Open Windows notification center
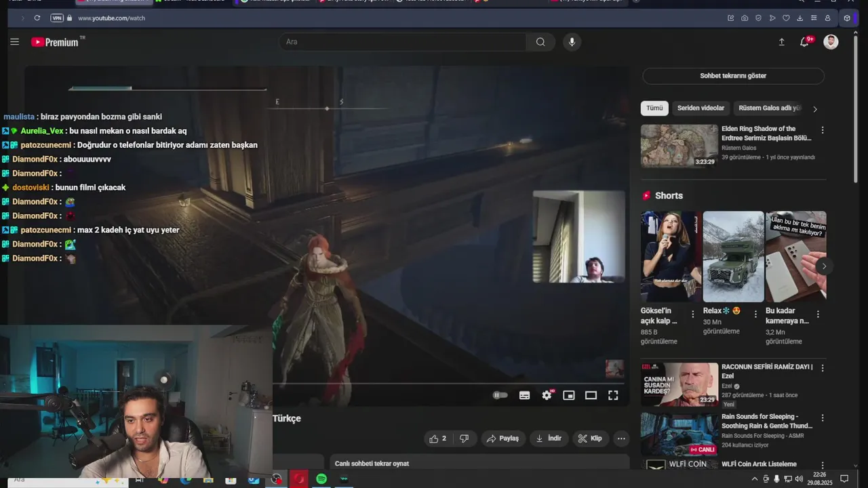868x488 pixels. tap(844, 479)
